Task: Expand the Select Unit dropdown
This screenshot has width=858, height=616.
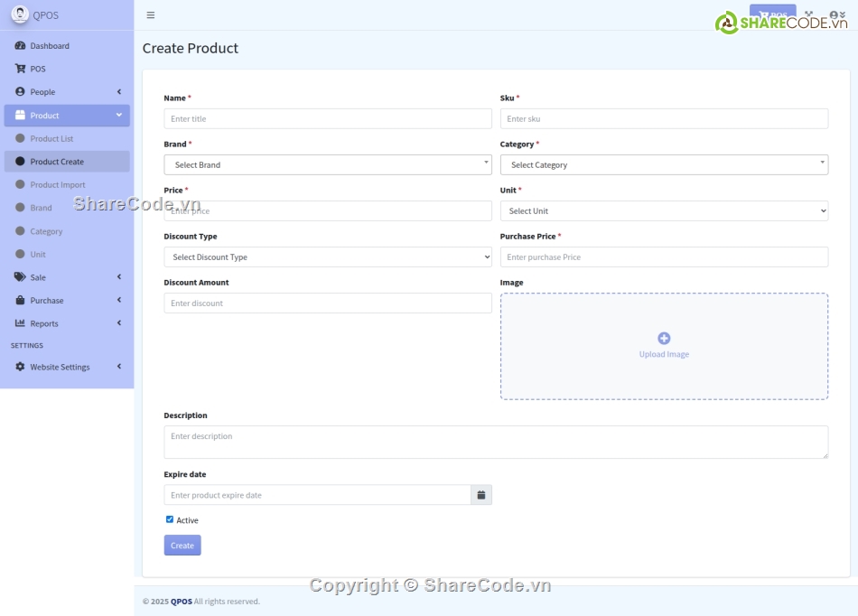Action: point(664,210)
